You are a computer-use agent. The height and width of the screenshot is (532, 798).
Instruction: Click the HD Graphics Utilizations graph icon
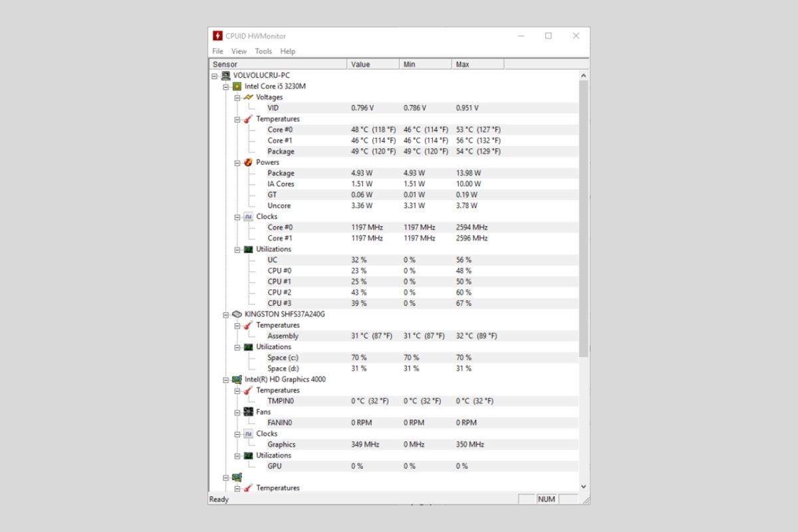pyautogui.click(x=248, y=456)
